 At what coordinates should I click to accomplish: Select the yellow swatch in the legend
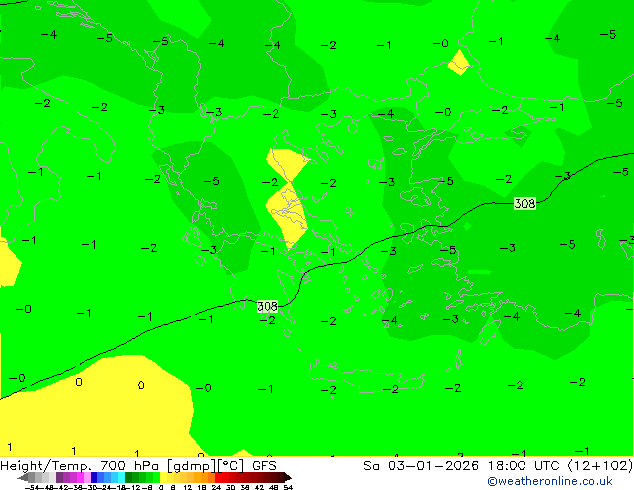163,477
